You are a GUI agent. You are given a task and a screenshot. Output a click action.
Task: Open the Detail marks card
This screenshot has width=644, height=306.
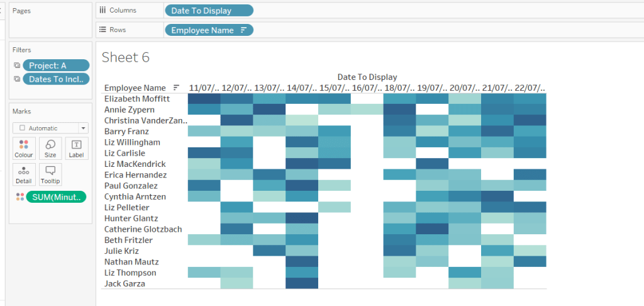pyautogui.click(x=24, y=174)
